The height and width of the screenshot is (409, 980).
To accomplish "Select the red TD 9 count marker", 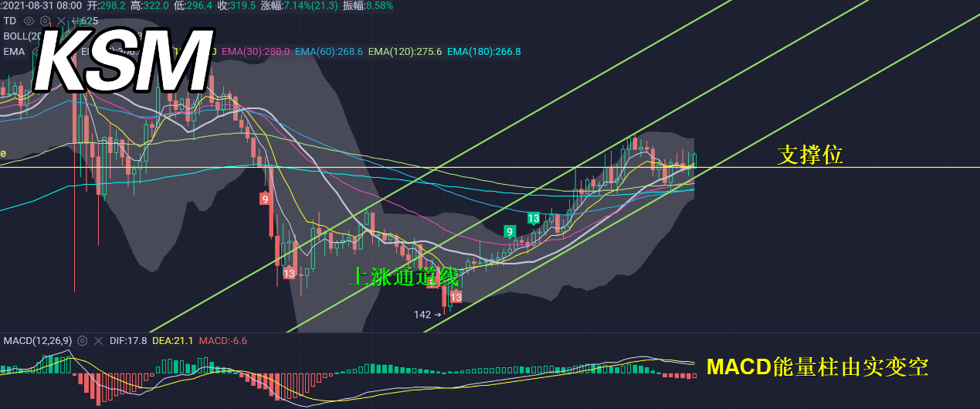I will point(265,199).
